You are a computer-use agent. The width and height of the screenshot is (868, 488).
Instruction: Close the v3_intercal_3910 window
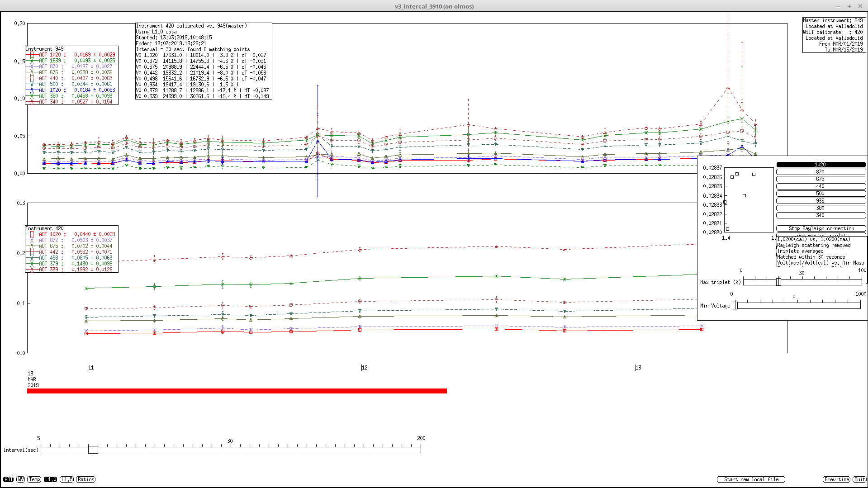860,6
